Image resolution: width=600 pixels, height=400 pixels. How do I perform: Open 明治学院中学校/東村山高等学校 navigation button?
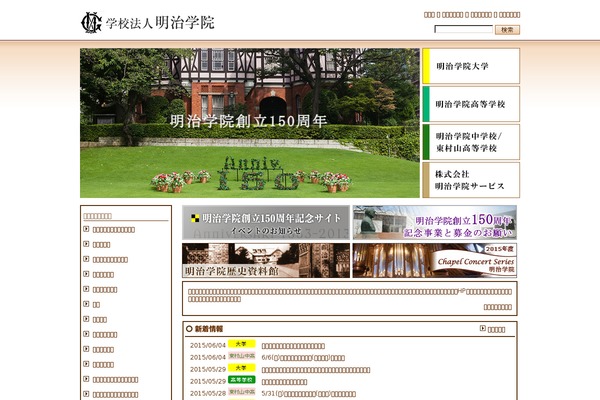471,142
